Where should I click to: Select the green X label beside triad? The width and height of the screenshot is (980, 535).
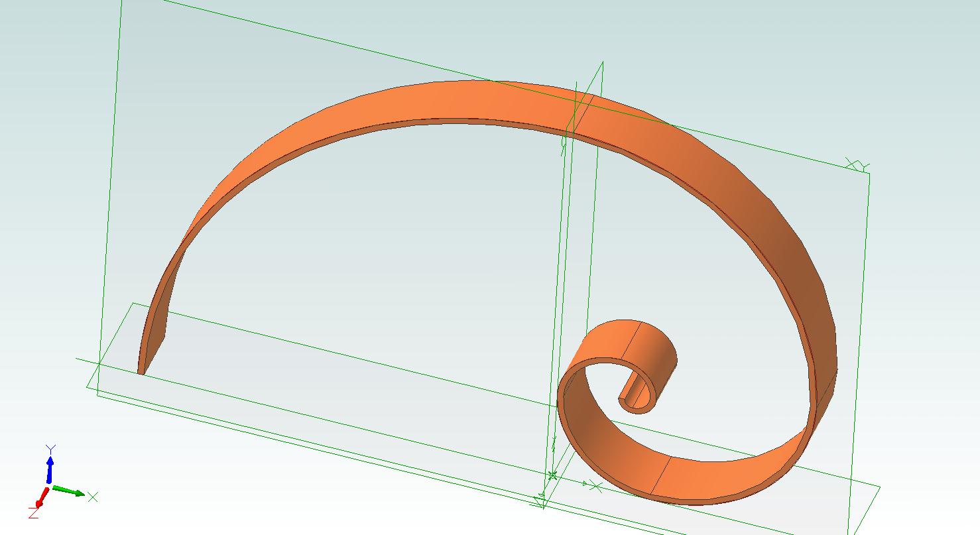93,497
